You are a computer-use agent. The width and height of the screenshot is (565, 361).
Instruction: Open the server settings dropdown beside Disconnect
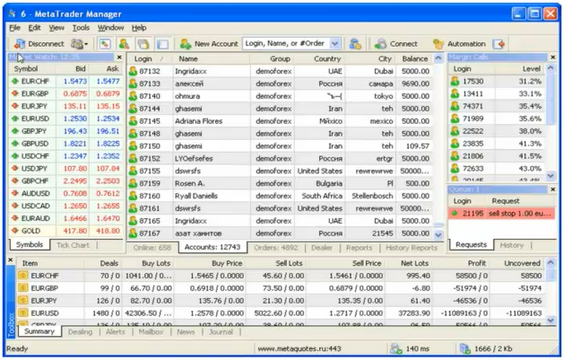pyautogui.click(x=79, y=44)
